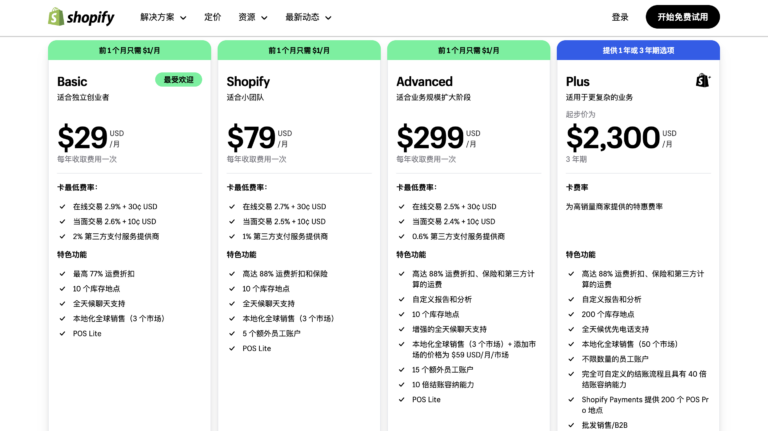
Task: Click 全天候优先电话支持 text
Action: click(x=615, y=329)
